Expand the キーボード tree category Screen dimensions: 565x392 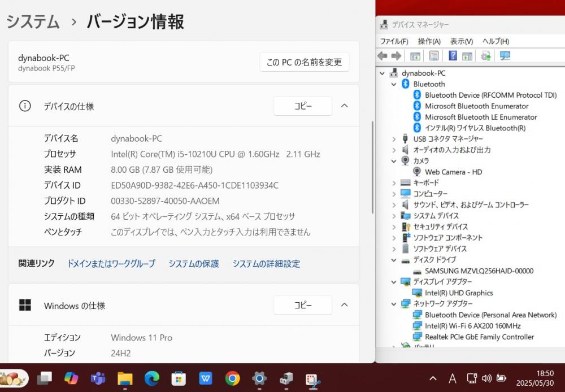(394, 183)
